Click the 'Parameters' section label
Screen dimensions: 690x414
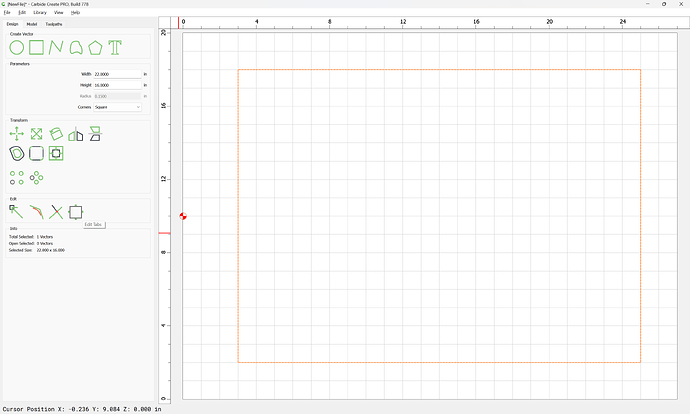(20, 64)
